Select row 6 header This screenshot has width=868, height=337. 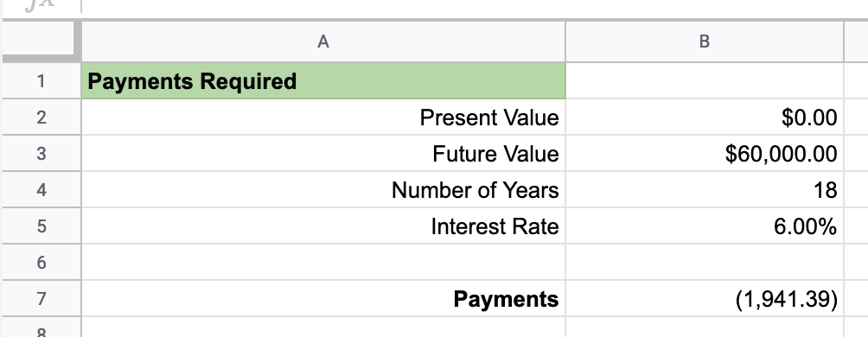(x=41, y=263)
